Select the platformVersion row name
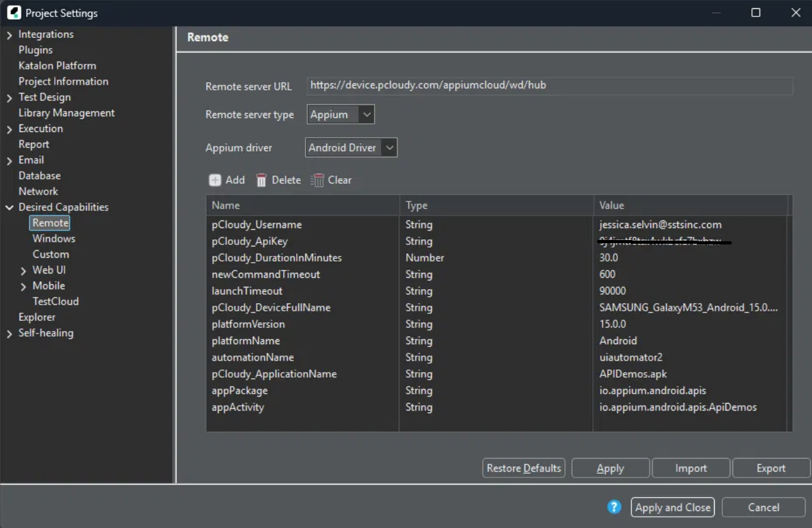The width and height of the screenshot is (812, 528). [248, 324]
